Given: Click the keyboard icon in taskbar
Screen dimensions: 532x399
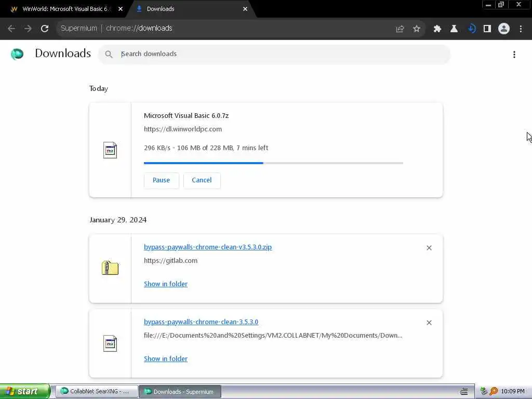Looking at the screenshot, I should click(x=464, y=392).
